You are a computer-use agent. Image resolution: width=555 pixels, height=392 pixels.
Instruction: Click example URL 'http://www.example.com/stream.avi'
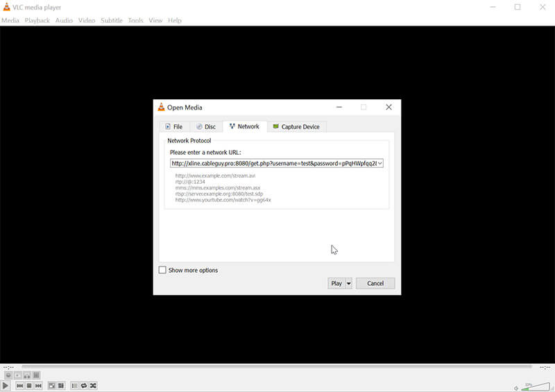point(215,176)
